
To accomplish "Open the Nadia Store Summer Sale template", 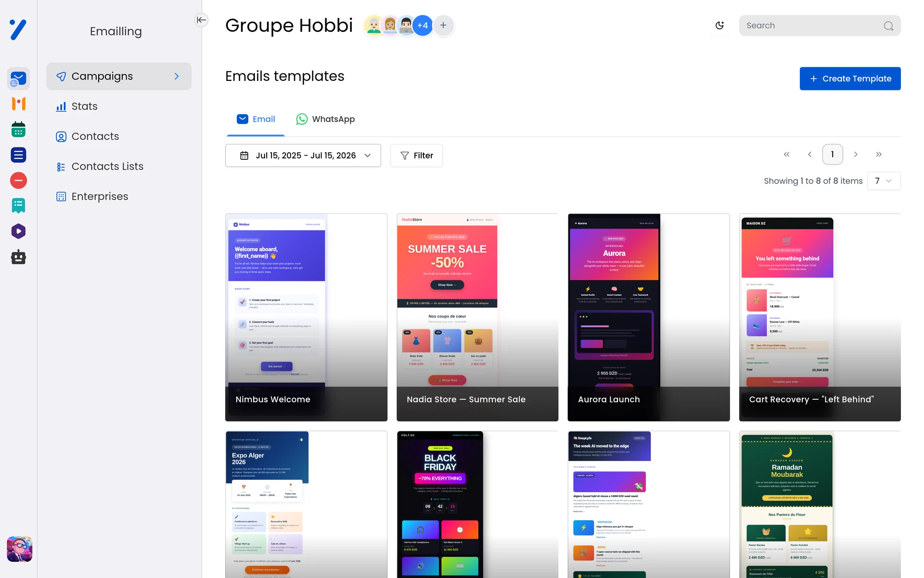I will click(477, 317).
